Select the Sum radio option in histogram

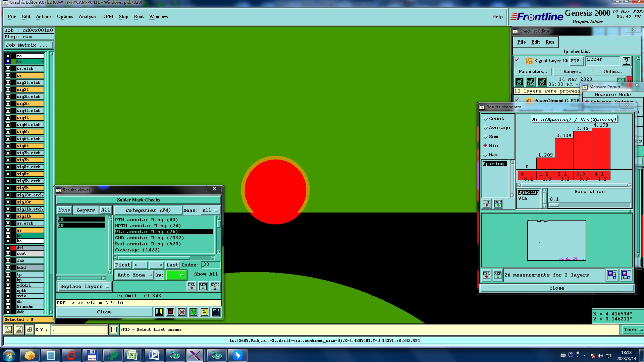click(x=485, y=137)
